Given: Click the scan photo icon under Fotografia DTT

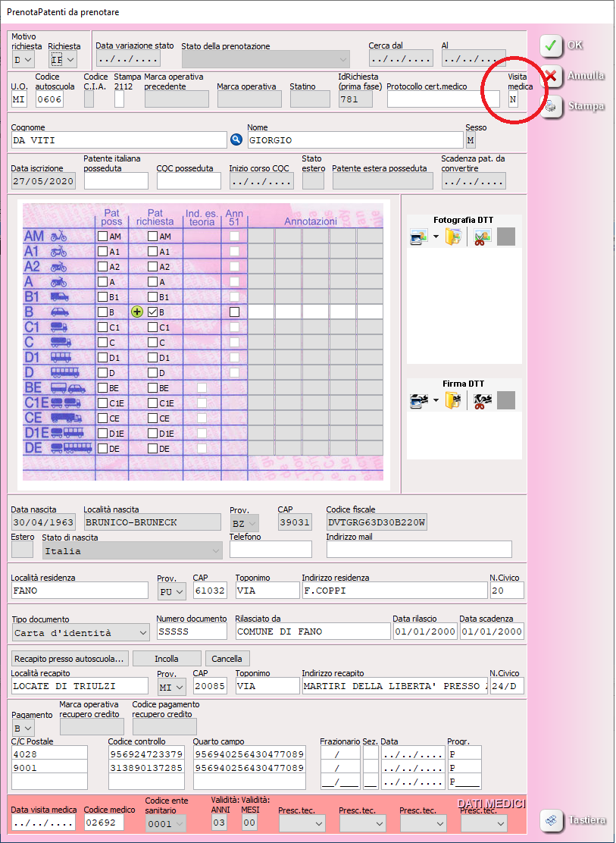Looking at the screenshot, I should [x=418, y=237].
